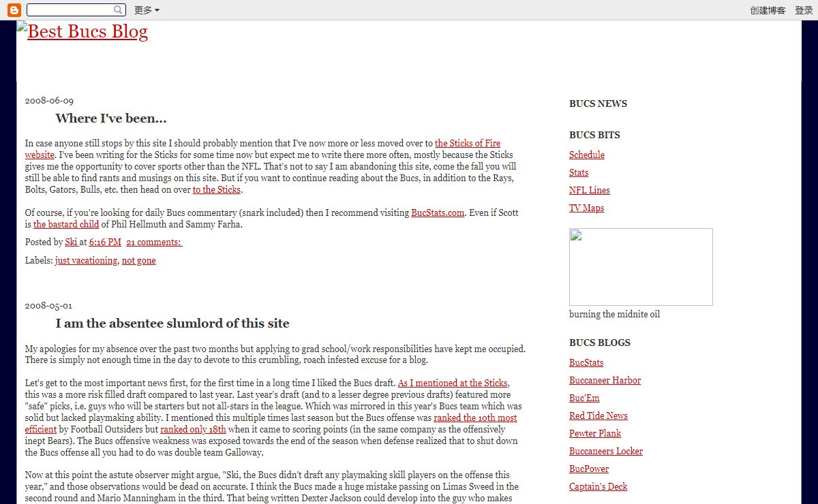Open the 21 comments link
Screen dimensions: 818x504
tap(154, 242)
